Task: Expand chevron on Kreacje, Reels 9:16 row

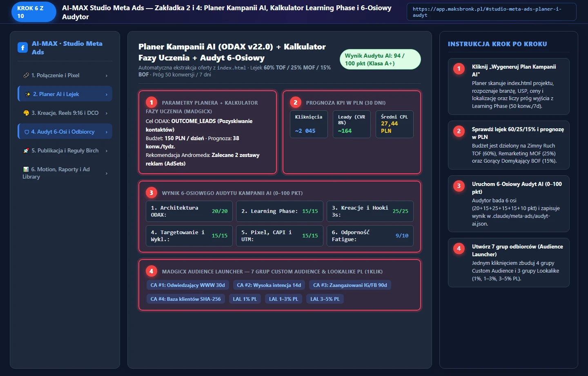Action: click(107, 113)
